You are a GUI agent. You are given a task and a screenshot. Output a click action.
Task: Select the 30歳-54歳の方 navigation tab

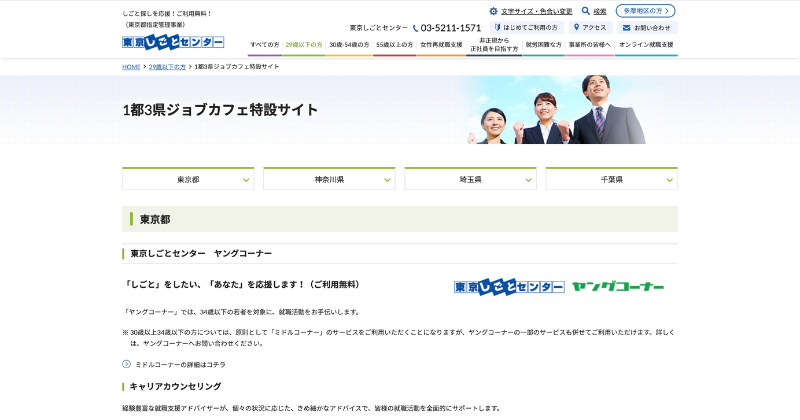tap(350, 45)
